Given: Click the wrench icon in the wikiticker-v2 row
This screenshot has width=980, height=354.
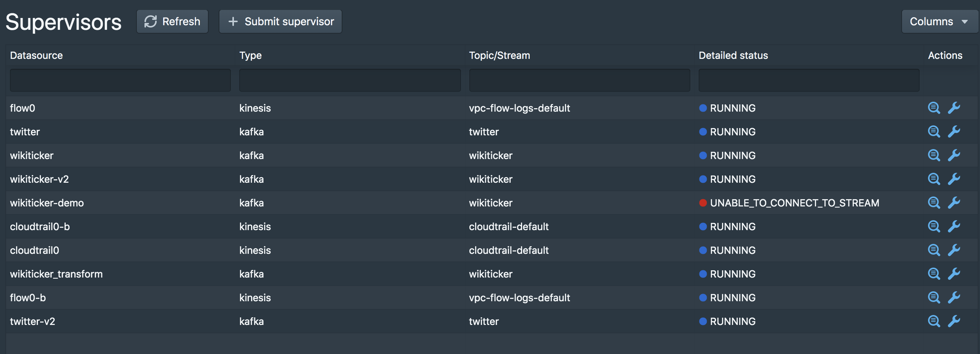Looking at the screenshot, I should click(x=954, y=179).
